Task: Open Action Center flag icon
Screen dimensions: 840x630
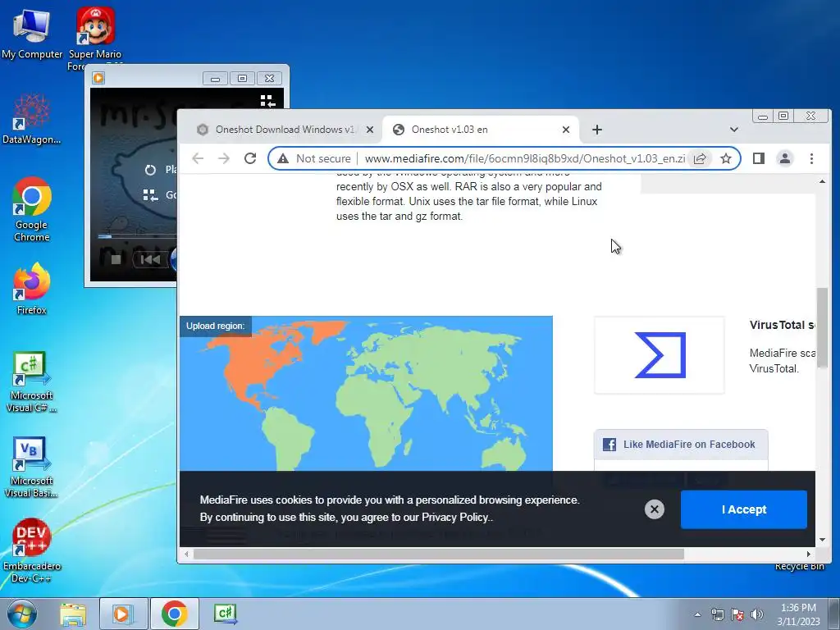Action: [737, 614]
